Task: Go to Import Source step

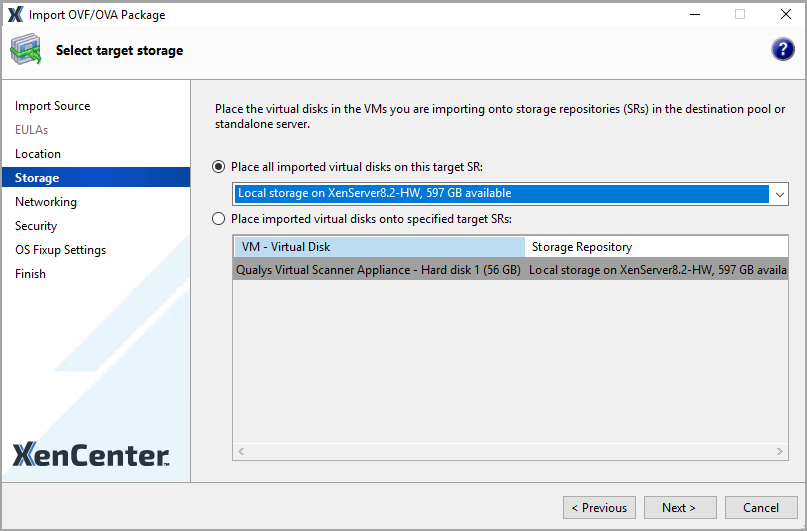Action: (x=52, y=106)
